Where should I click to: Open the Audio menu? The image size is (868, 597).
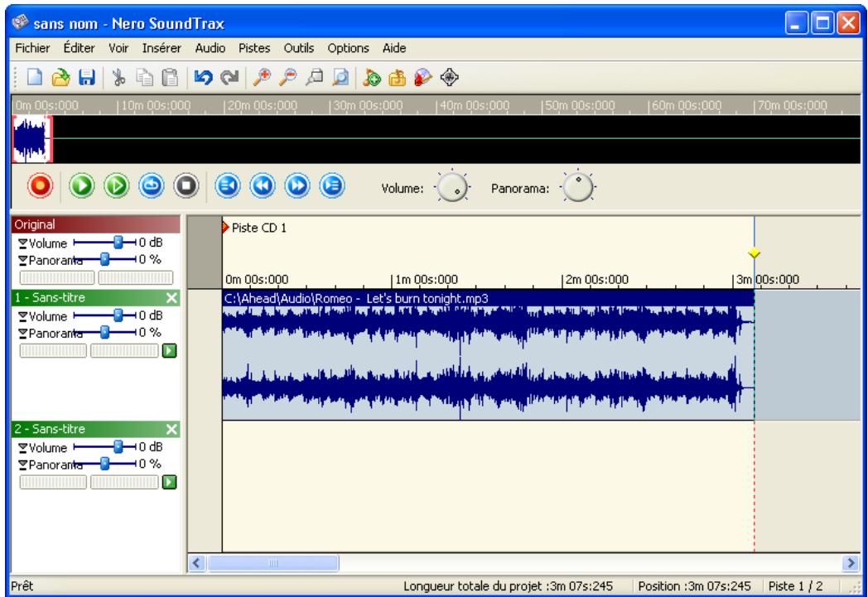click(x=210, y=48)
